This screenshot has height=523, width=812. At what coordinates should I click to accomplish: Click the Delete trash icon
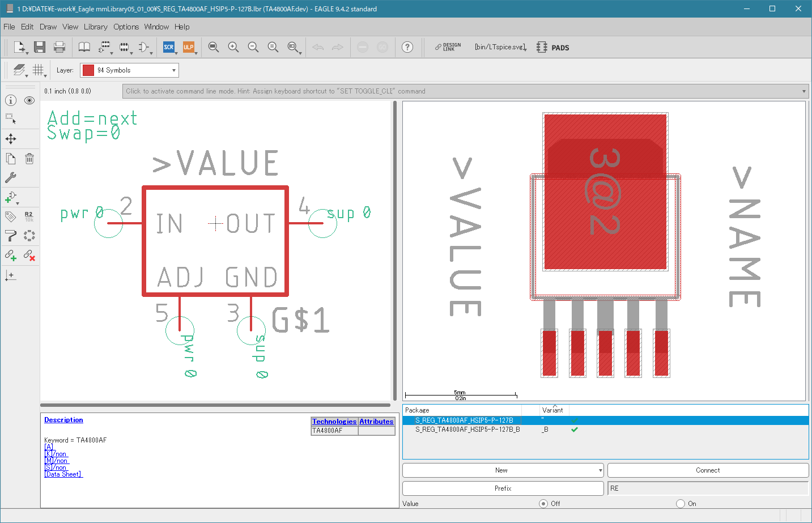29,159
